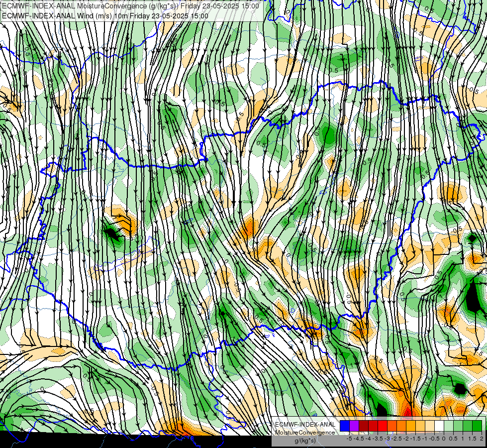487x448 pixels.
Task: Click the 2 legend tick label
Action: click(482, 439)
